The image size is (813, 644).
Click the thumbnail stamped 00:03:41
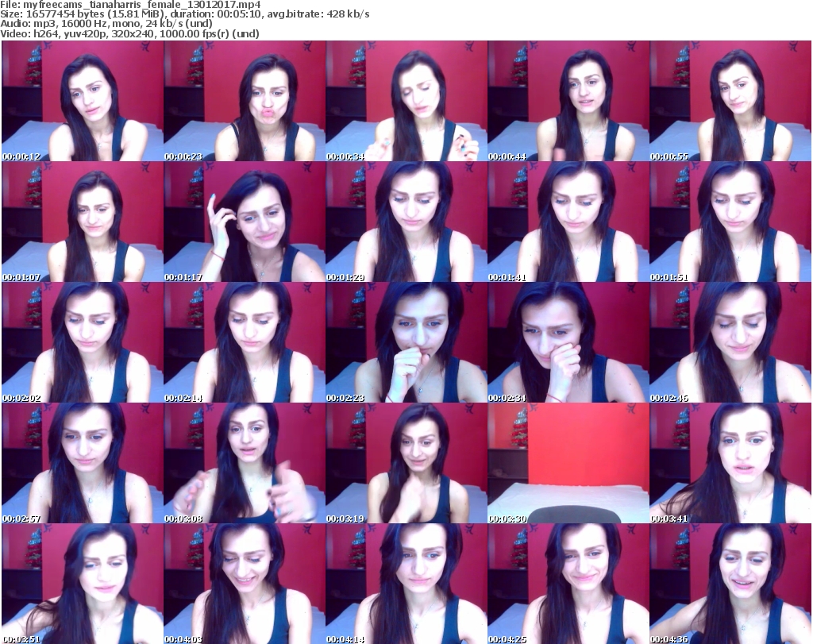pos(730,463)
